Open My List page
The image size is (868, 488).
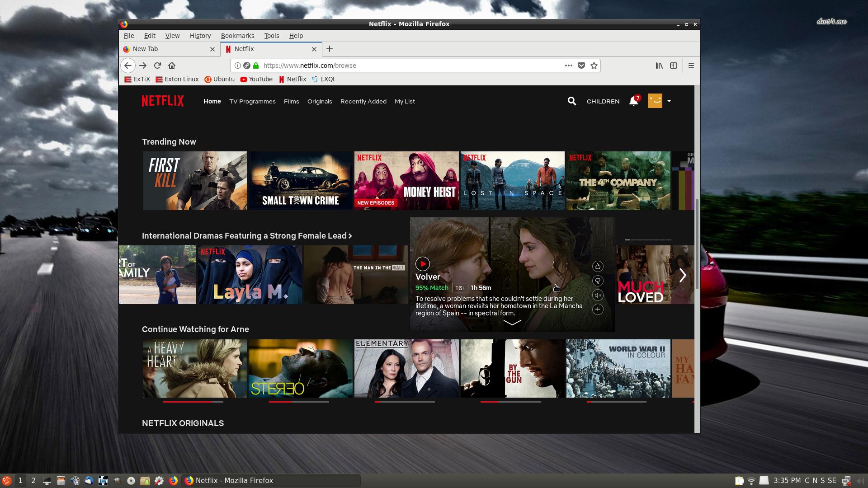pos(405,101)
